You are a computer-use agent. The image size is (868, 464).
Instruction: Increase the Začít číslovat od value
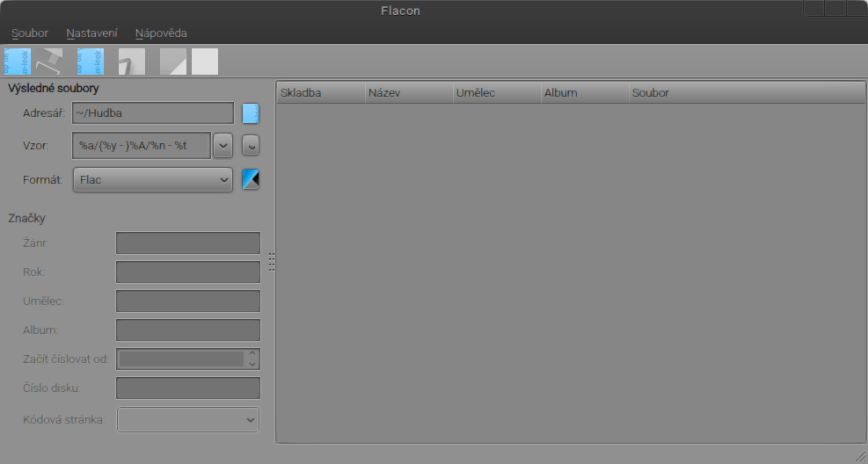[252, 353]
